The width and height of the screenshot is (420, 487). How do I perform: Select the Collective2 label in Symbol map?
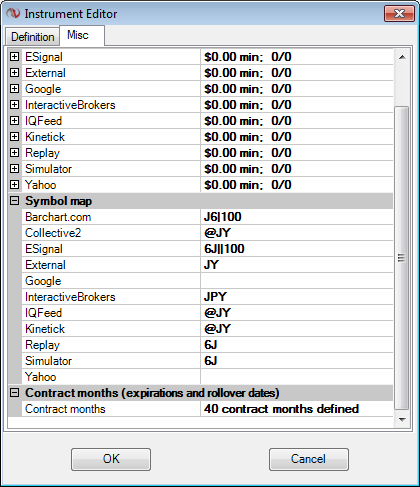(x=53, y=233)
